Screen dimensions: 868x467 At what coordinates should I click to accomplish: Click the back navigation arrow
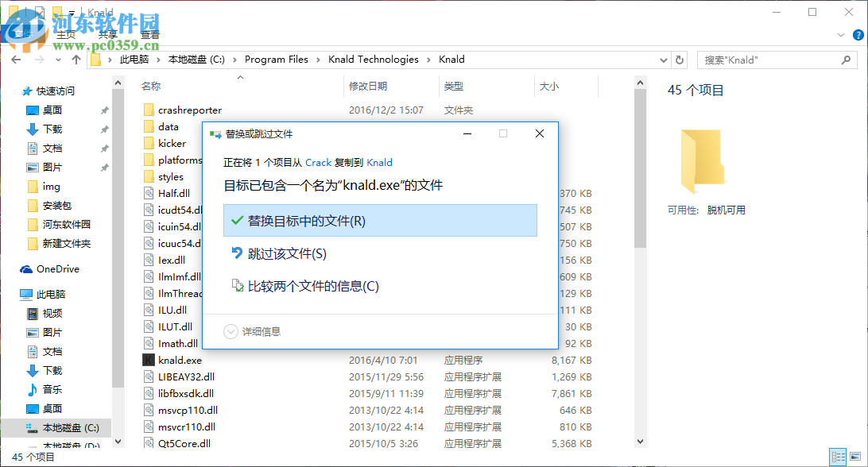[x=15, y=59]
